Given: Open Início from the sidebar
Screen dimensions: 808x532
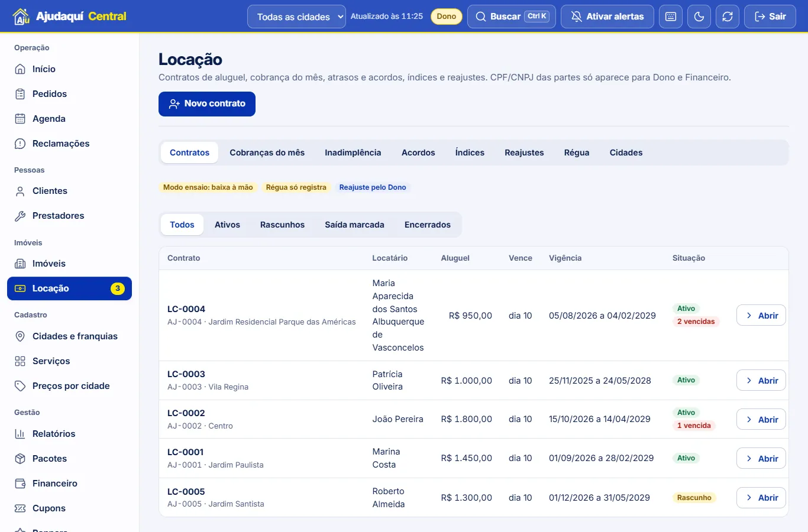Looking at the screenshot, I should point(70,69).
